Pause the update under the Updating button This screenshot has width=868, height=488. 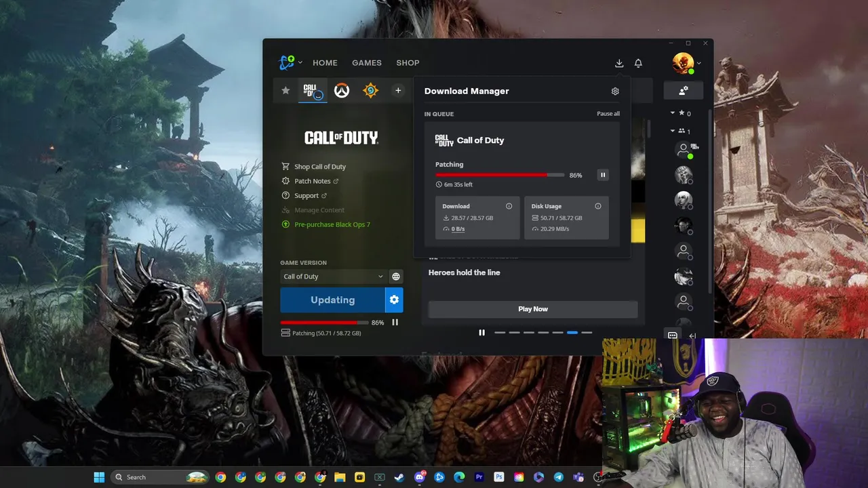click(x=395, y=323)
